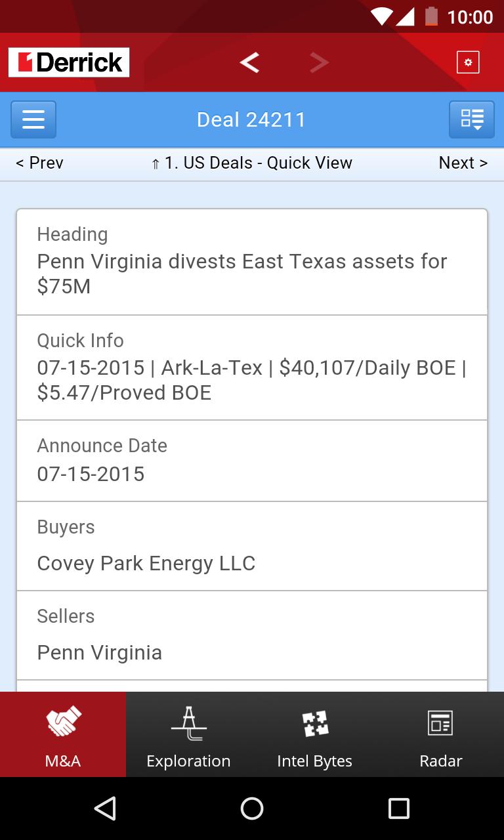
Task: Select the Heading row about Penn Virginia
Action: click(x=252, y=262)
